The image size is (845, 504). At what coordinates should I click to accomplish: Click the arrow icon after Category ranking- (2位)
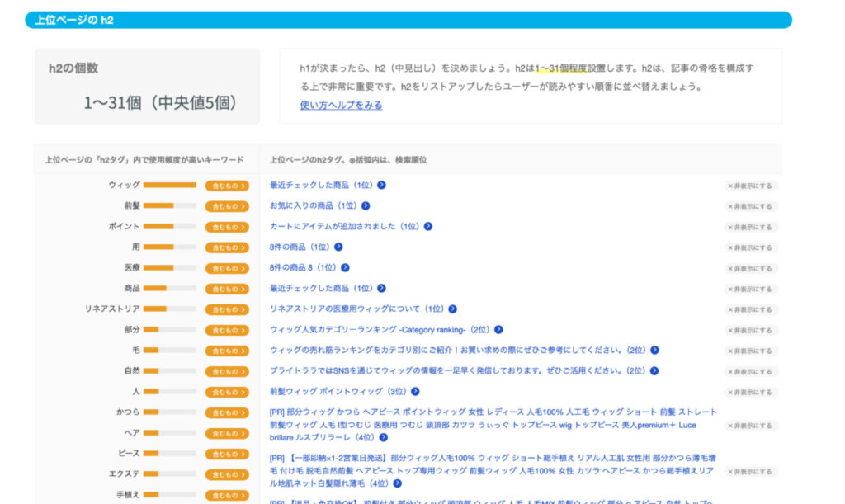click(498, 330)
